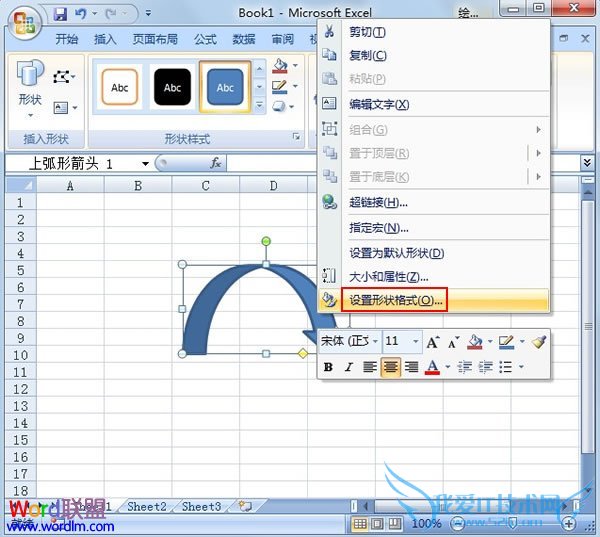600x537 pixels.
Task: Switch to the Sheet2 tab
Action: click(x=147, y=506)
